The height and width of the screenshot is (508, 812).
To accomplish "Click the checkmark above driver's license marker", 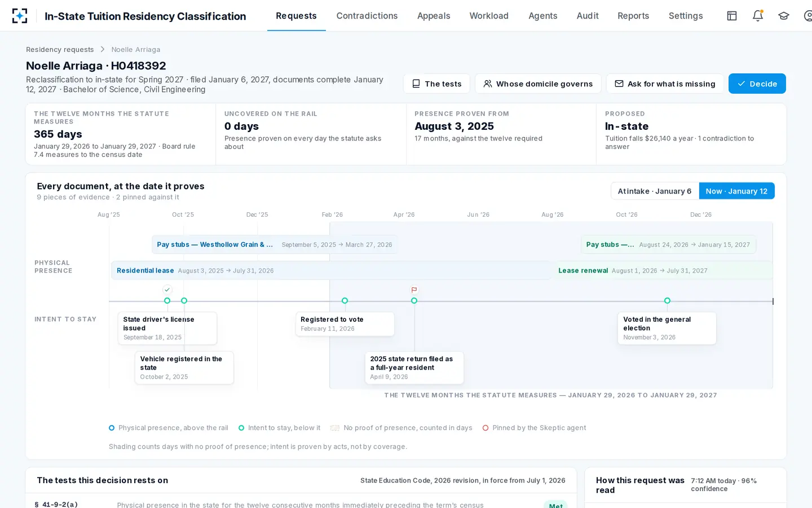I will pos(167,290).
